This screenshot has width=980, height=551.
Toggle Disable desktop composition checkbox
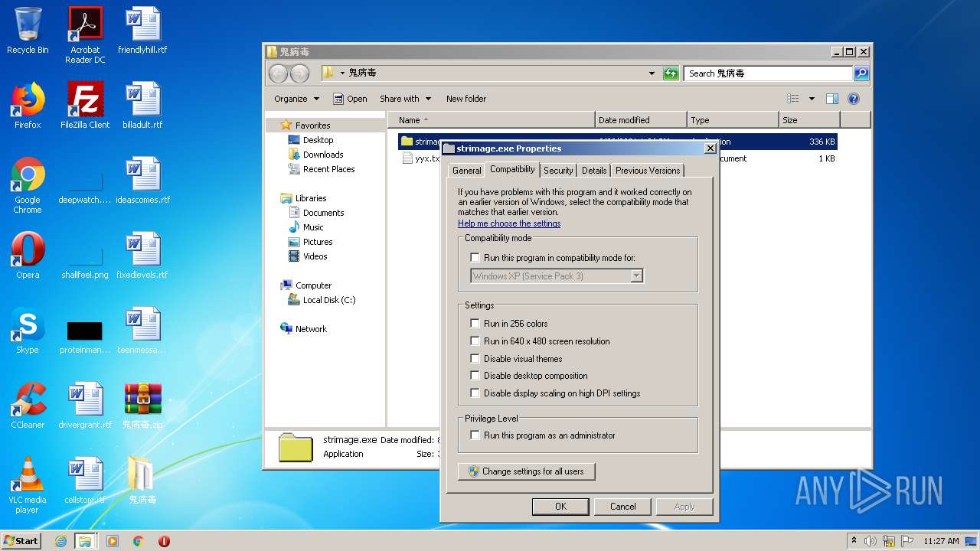475,376
